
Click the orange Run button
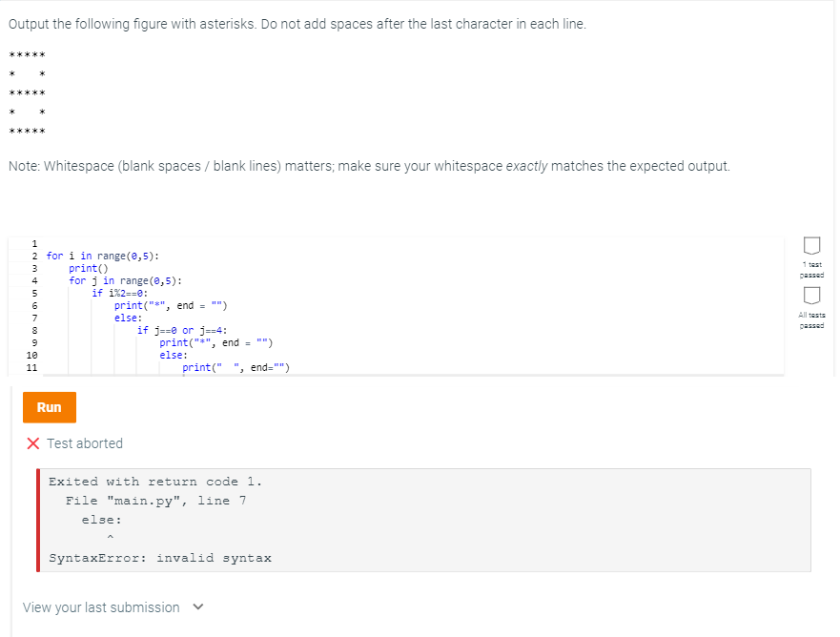tap(49, 407)
